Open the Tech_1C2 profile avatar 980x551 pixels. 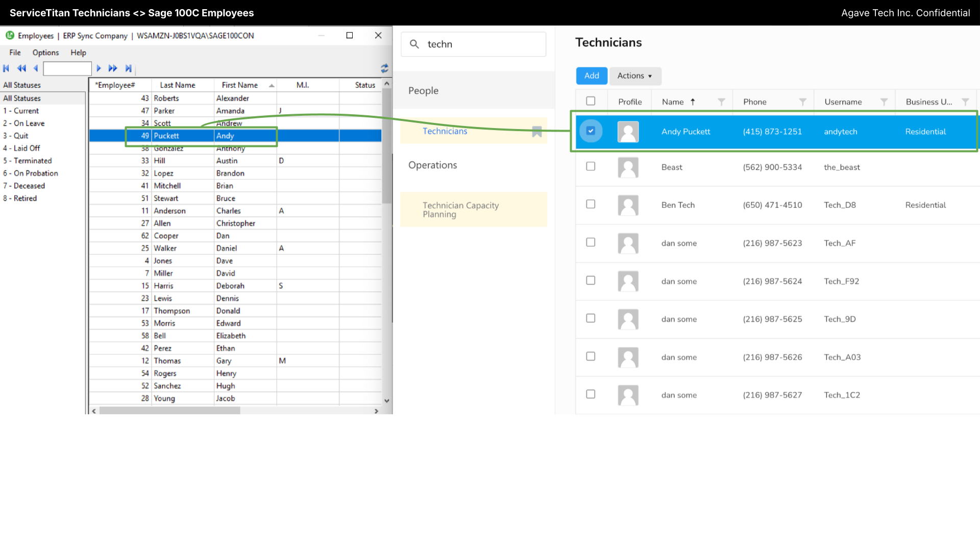click(628, 395)
